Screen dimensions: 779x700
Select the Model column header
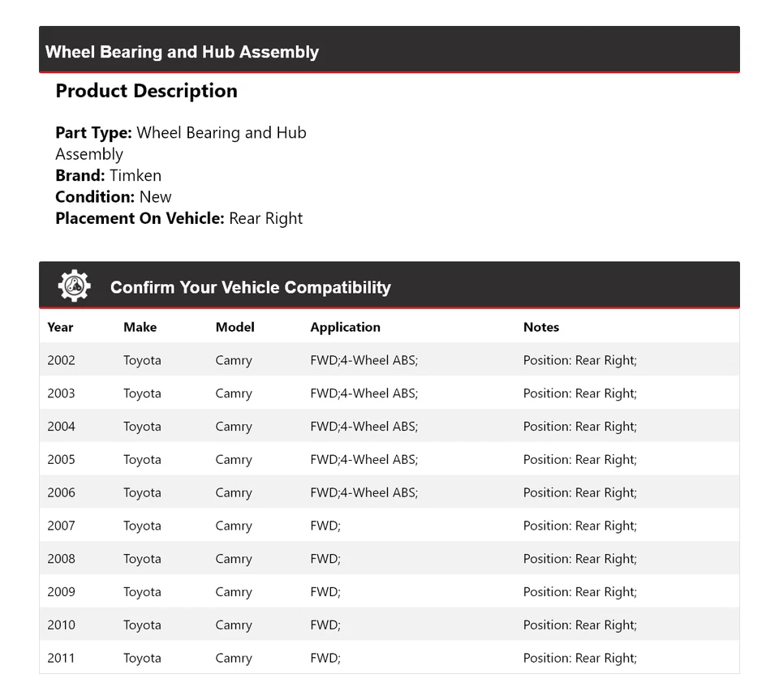235,327
